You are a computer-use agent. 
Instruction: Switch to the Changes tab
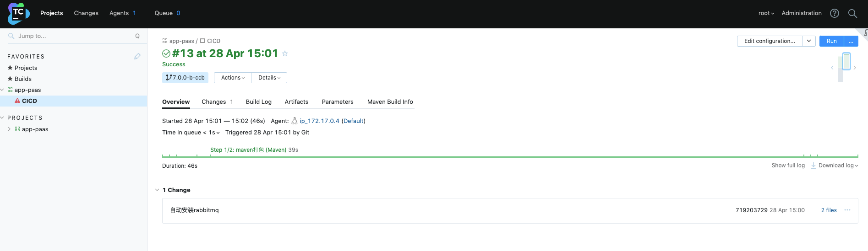[217, 102]
